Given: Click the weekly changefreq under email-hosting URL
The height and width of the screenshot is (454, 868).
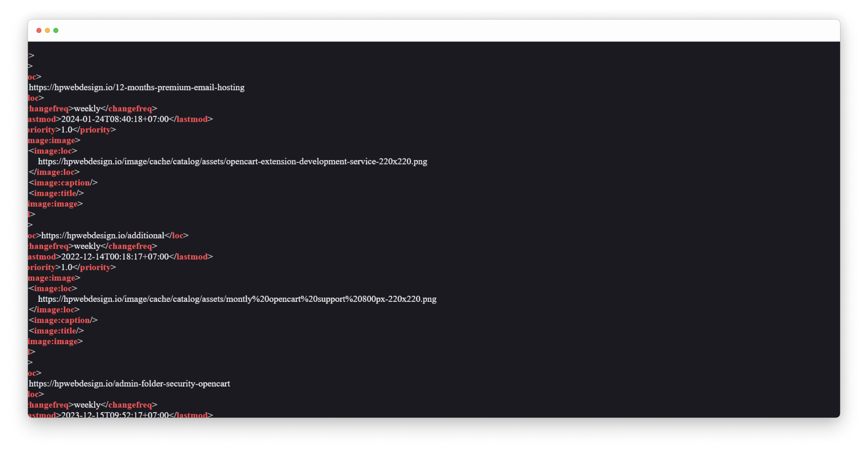Looking at the screenshot, I should (87, 109).
